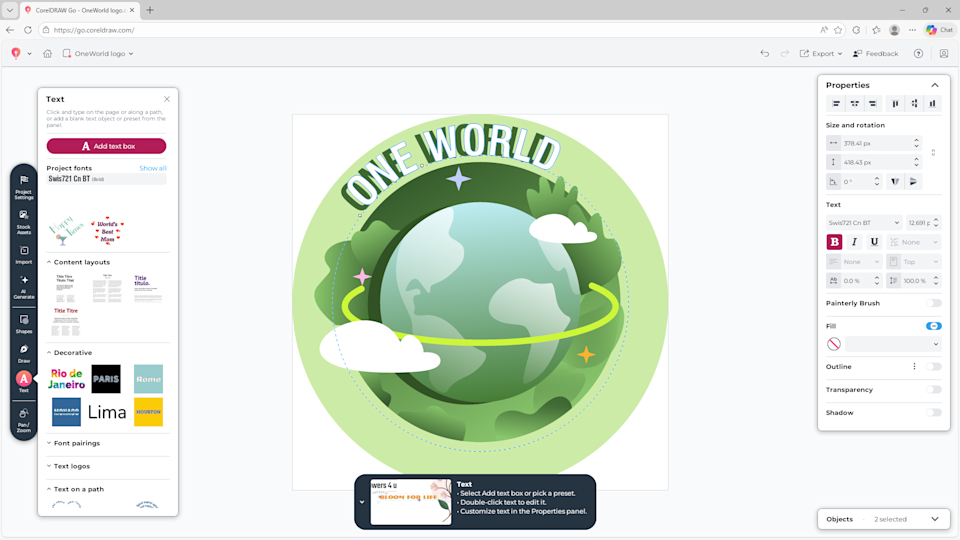960x540 pixels.
Task: Enable the Painterly Brush toggle
Action: click(x=933, y=303)
